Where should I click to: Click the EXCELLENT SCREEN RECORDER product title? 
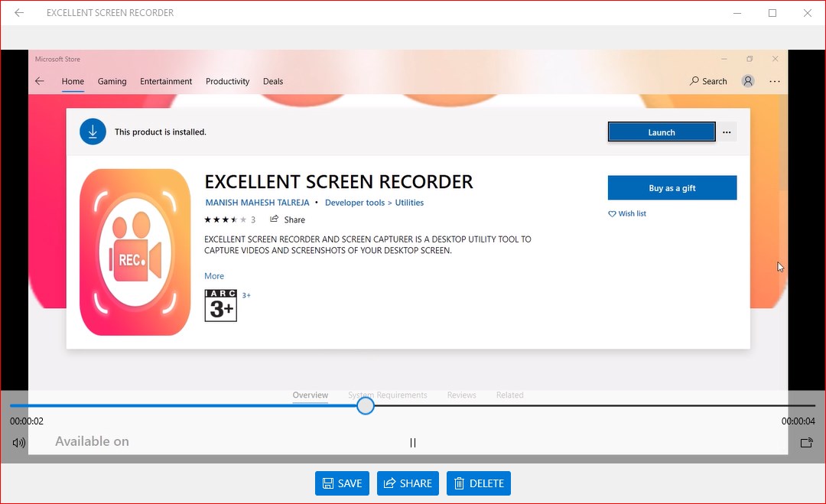point(339,182)
